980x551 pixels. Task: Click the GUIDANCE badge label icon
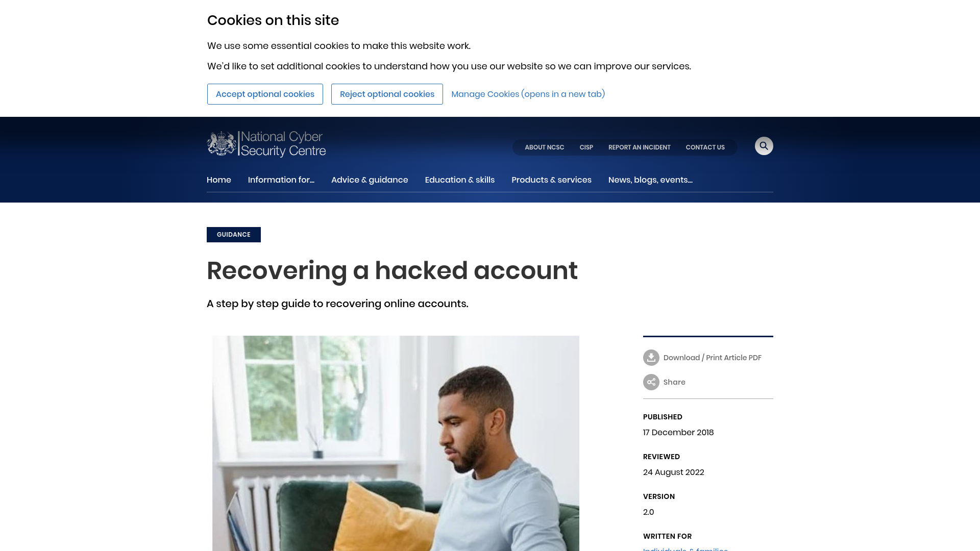[234, 234]
